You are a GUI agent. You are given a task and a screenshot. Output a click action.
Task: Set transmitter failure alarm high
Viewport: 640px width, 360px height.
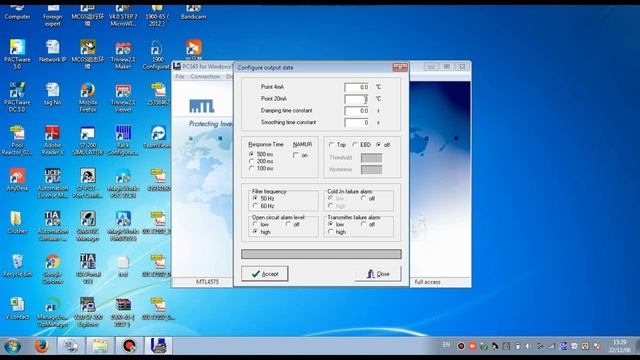point(331,232)
